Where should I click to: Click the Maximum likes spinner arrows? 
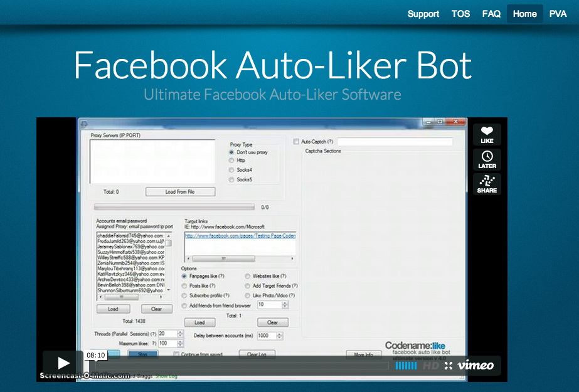180,343
